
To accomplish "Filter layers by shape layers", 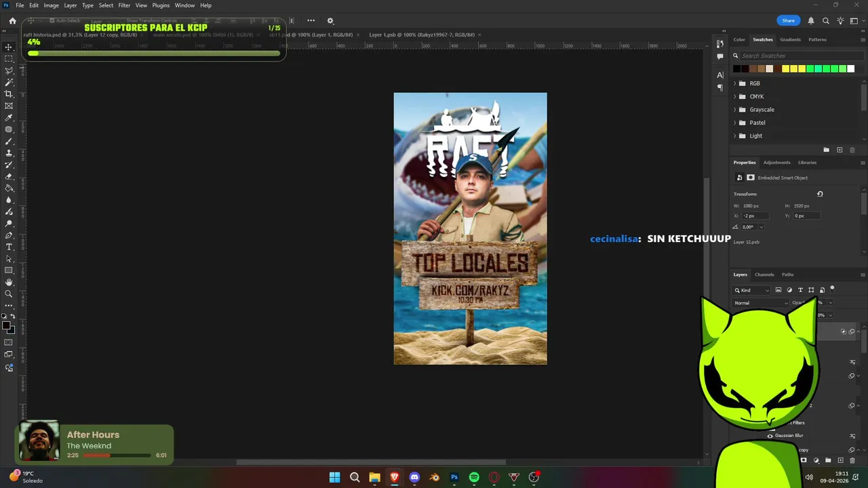I will 811,290.
